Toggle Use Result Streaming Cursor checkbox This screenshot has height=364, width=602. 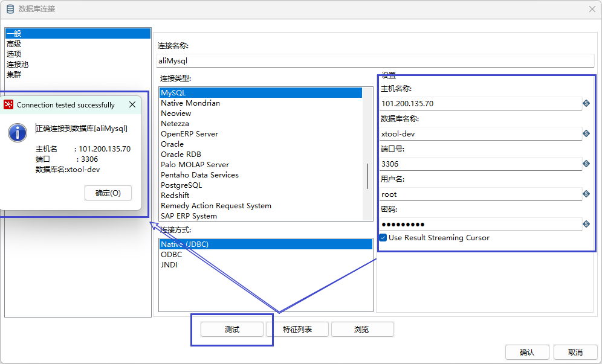pos(383,238)
